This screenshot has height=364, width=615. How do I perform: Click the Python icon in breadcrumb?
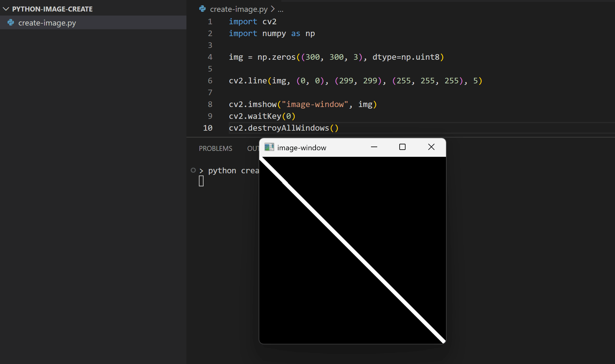point(202,9)
